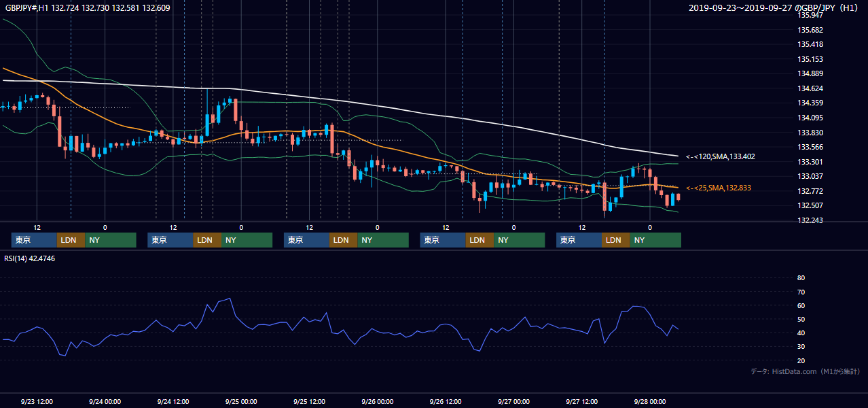Click price axis value 132.772

810,191
